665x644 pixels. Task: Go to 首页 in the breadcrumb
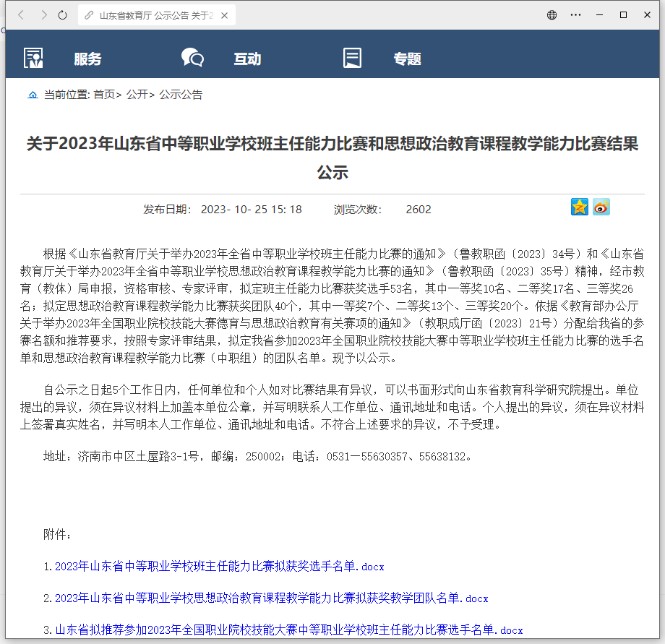(104, 95)
